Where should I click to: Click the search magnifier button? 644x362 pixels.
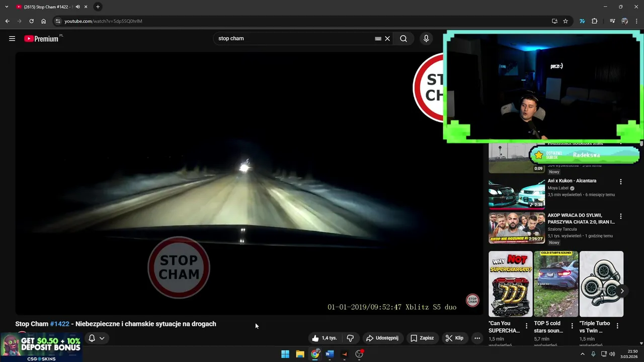(404, 38)
